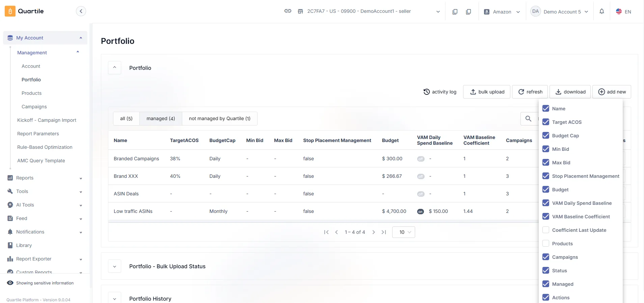Open Rule-Based Optimization in sidebar
Viewport: 644px width, 303px height.
tap(45, 147)
